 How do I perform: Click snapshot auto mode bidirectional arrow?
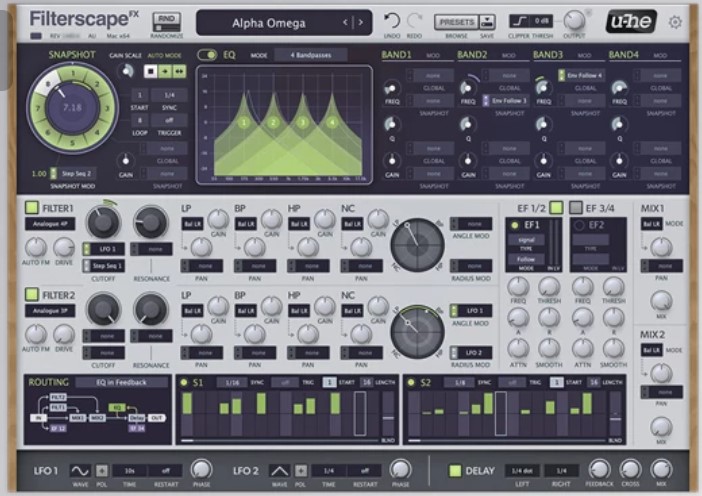pyautogui.click(x=179, y=71)
